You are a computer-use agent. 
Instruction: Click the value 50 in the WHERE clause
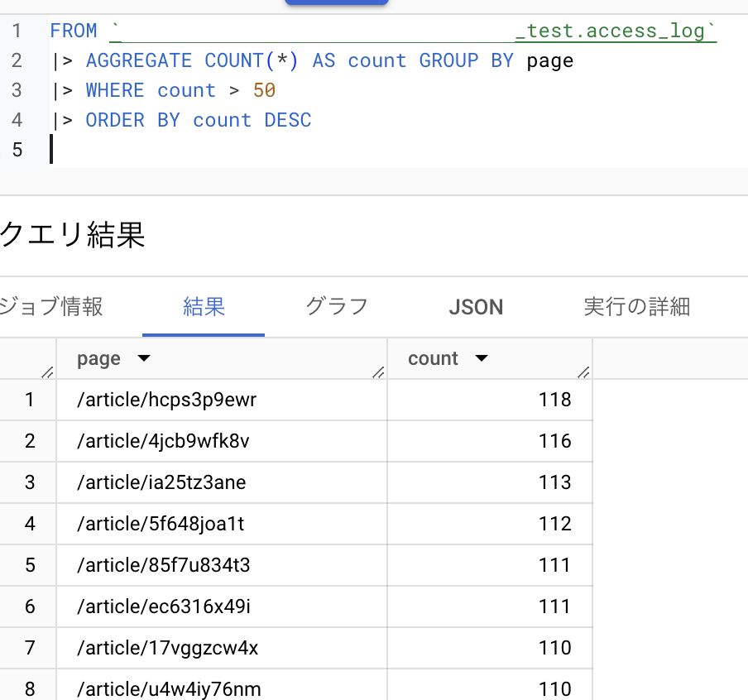264,90
